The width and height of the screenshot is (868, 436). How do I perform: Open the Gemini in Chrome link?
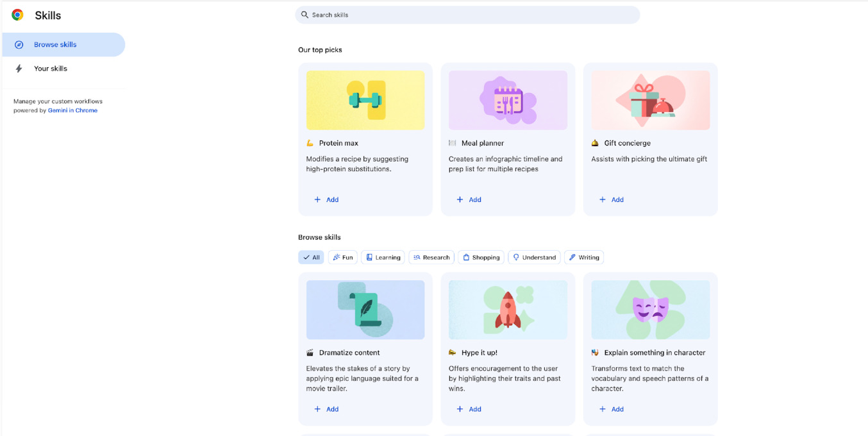72,110
